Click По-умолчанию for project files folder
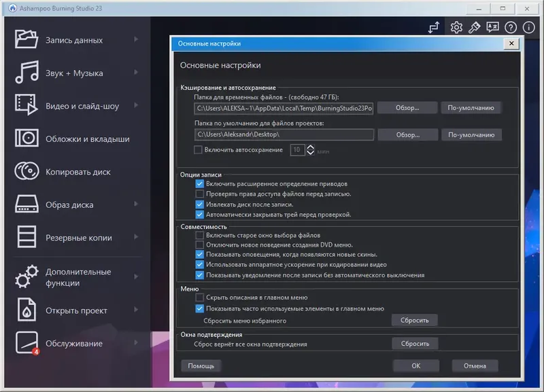 coord(471,135)
